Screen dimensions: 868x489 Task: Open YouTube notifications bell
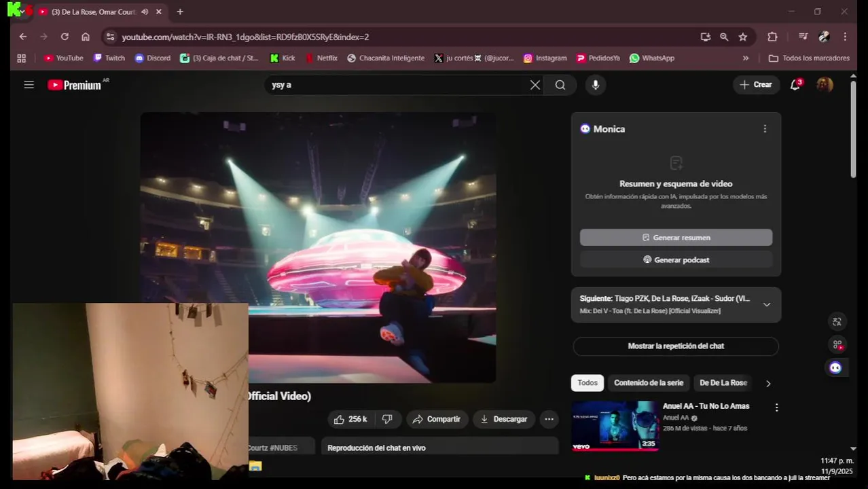795,85
